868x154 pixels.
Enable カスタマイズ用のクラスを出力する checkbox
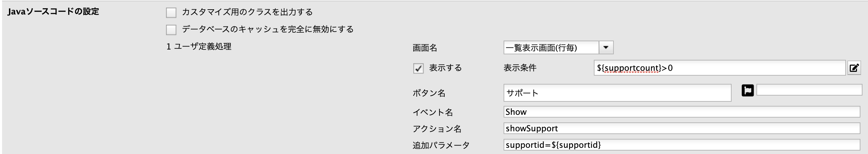coord(171,13)
